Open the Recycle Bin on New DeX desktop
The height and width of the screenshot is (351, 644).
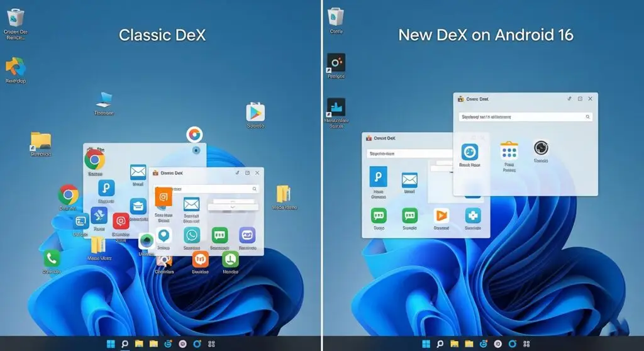click(x=336, y=17)
